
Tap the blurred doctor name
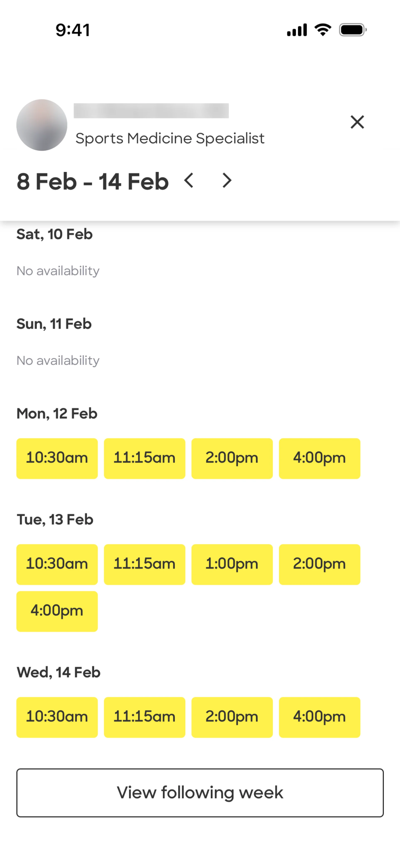point(151,111)
